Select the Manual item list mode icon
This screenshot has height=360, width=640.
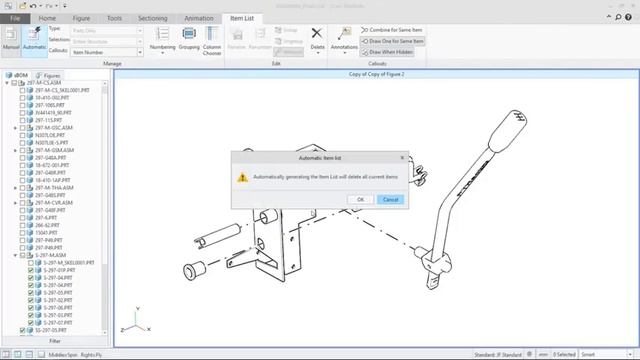click(x=11, y=35)
